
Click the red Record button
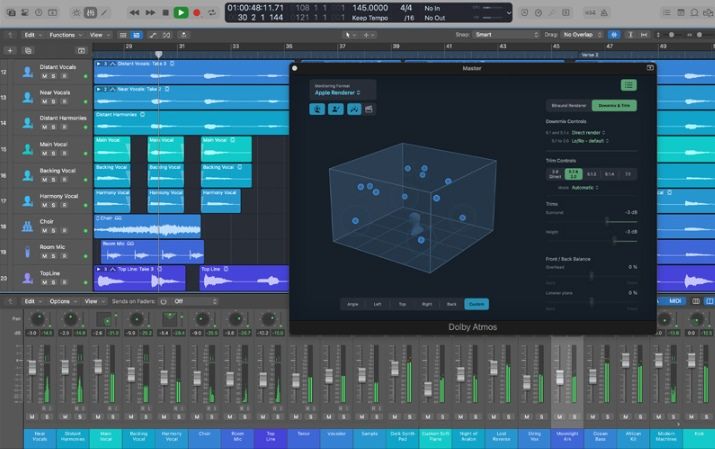click(x=197, y=12)
